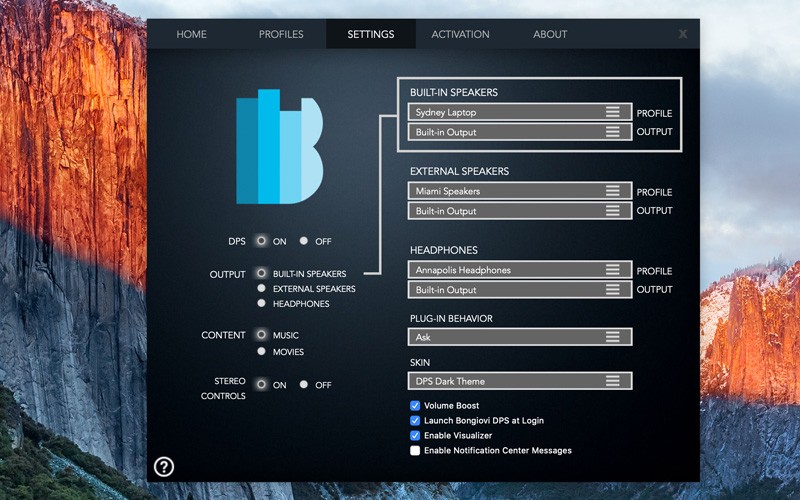
Task: Click the X close icon in tab bar
Action: pyautogui.click(x=683, y=34)
